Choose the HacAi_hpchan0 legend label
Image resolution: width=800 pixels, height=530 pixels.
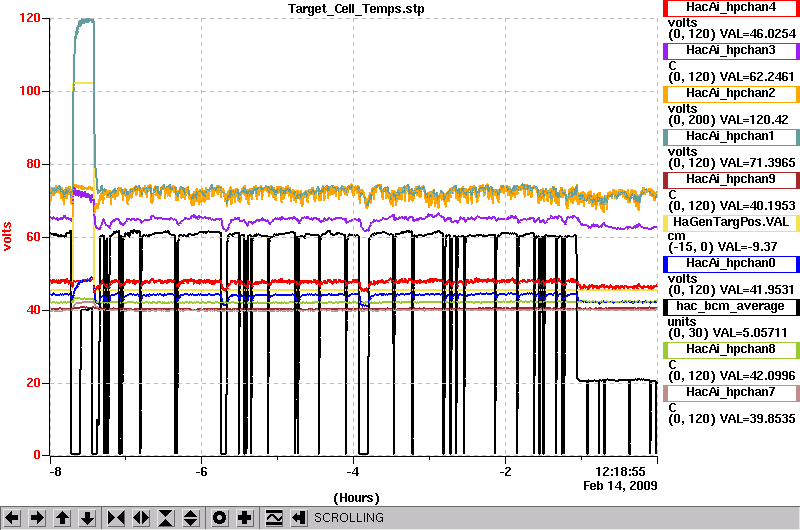coord(731,263)
